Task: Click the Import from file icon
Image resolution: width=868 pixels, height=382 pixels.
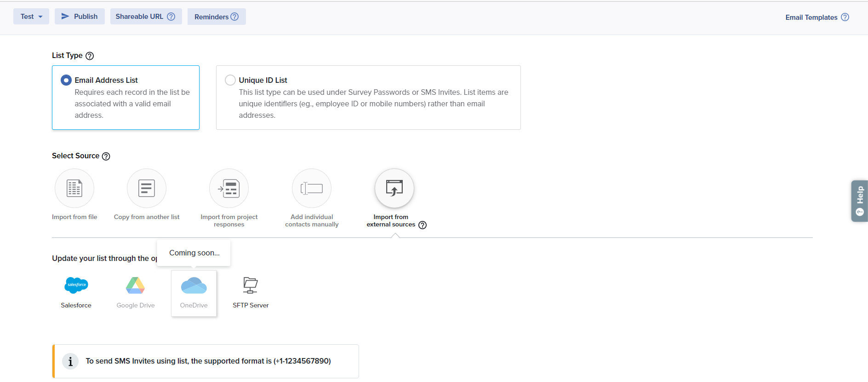Action: (74, 188)
